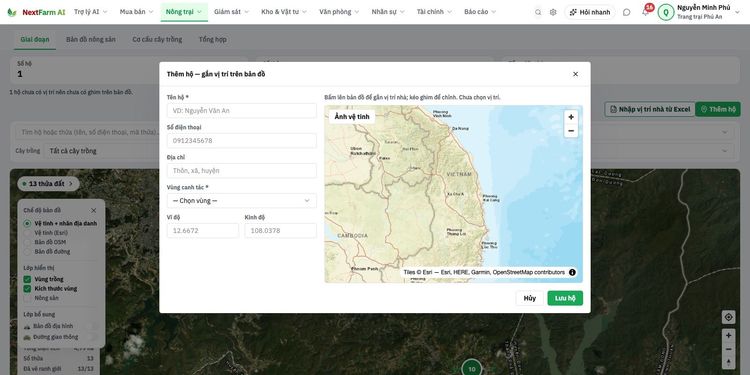The height and width of the screenshot is (375, 750).
Task: Open the Nông trại menu
Action: (x=184, y=12)
